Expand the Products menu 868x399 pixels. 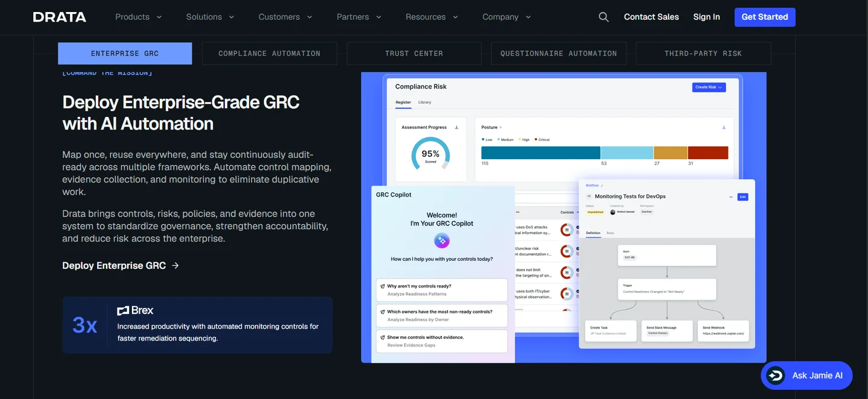point(138,17)
